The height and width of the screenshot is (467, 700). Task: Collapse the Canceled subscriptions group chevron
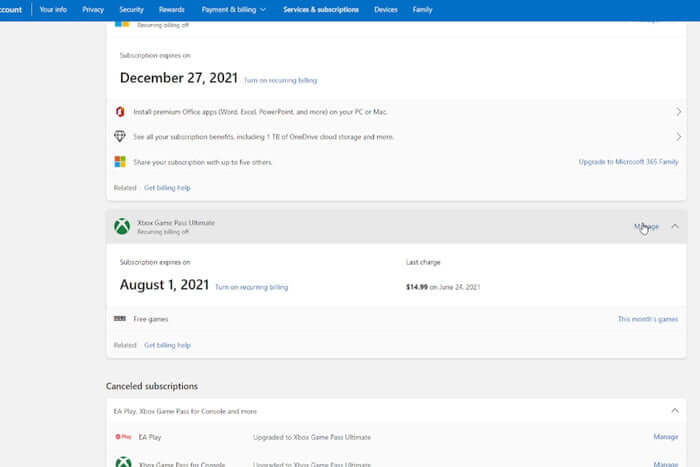tap(675, 410)
